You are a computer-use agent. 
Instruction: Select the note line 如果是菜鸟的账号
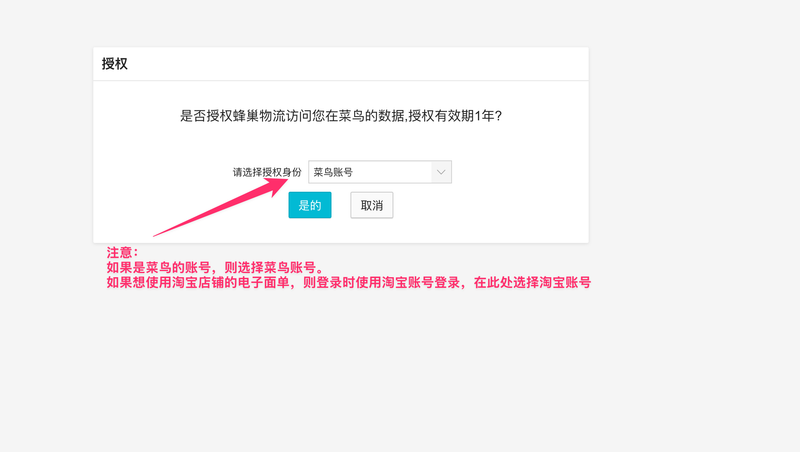pos(214,267)
